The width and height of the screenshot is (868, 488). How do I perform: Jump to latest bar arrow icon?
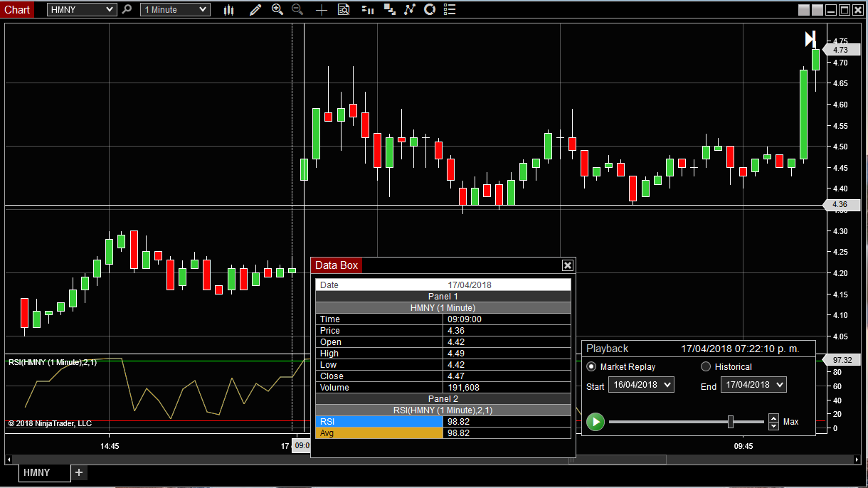(x=810, y=39)
